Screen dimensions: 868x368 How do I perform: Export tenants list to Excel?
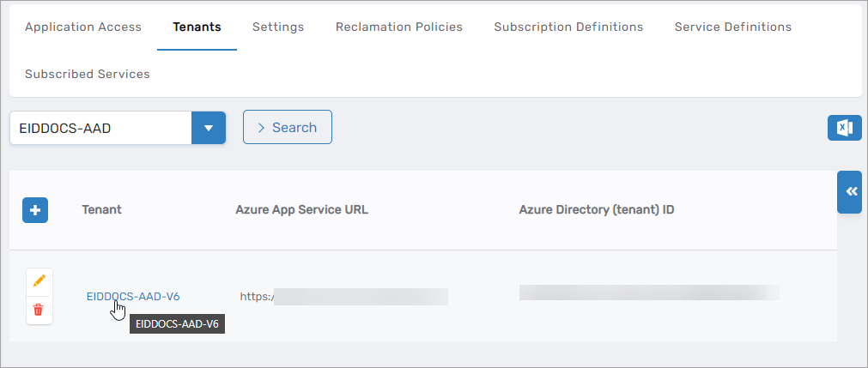tap(844, 128)
